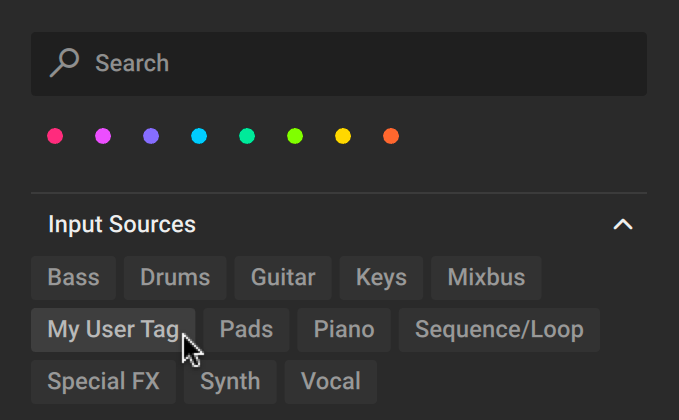Select the Vocal tag
Screen dimensions: 679x420
tap(331, 381)
